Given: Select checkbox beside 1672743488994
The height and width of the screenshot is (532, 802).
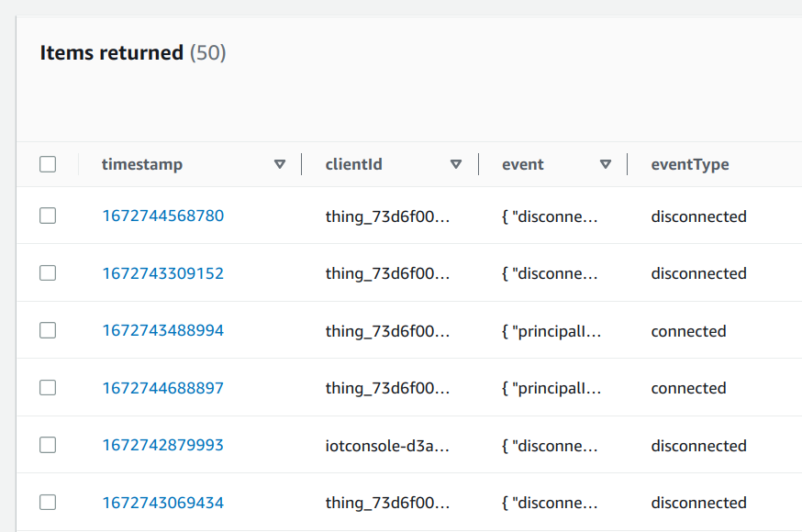Looking at the screenshot, I should point(48,330).
